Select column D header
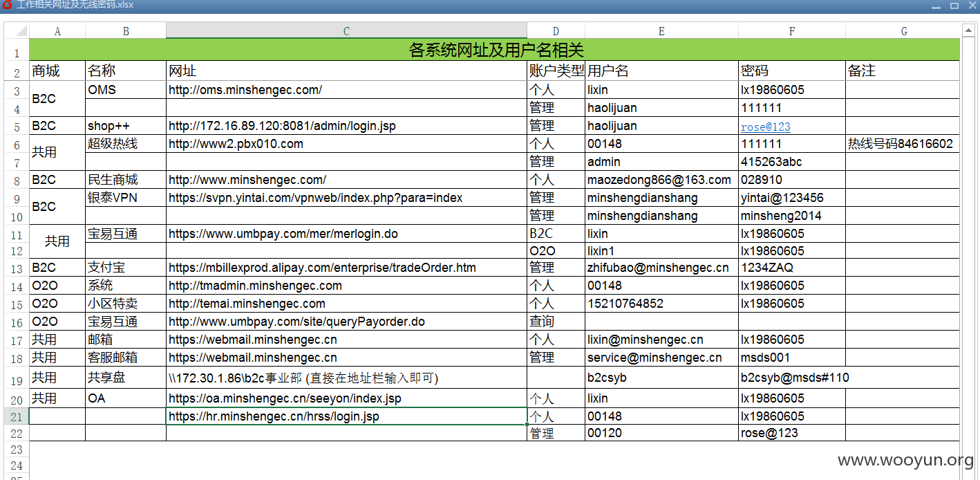The height and width of the screenshot is (480, 980). tap(556, 31)
